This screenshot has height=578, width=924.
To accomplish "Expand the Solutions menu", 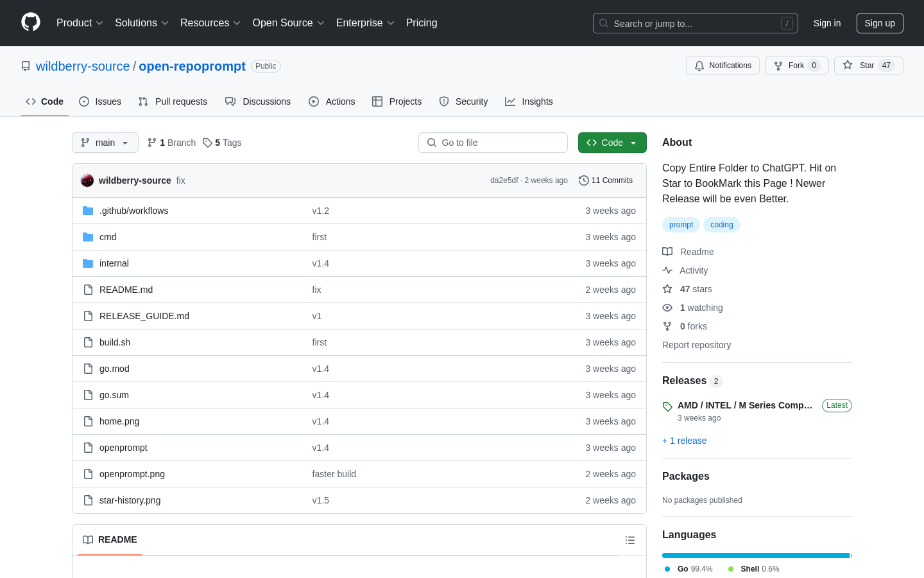I will (x=142, y=22).
